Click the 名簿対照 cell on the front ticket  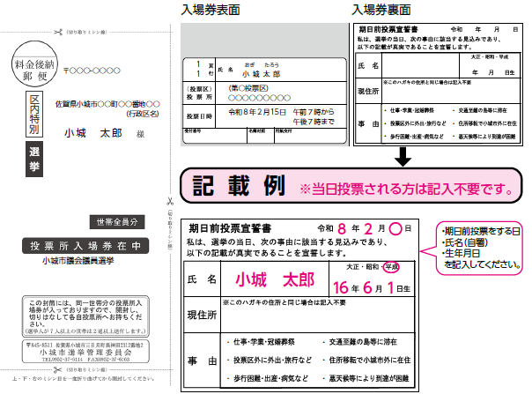click(x=261, y=136)
